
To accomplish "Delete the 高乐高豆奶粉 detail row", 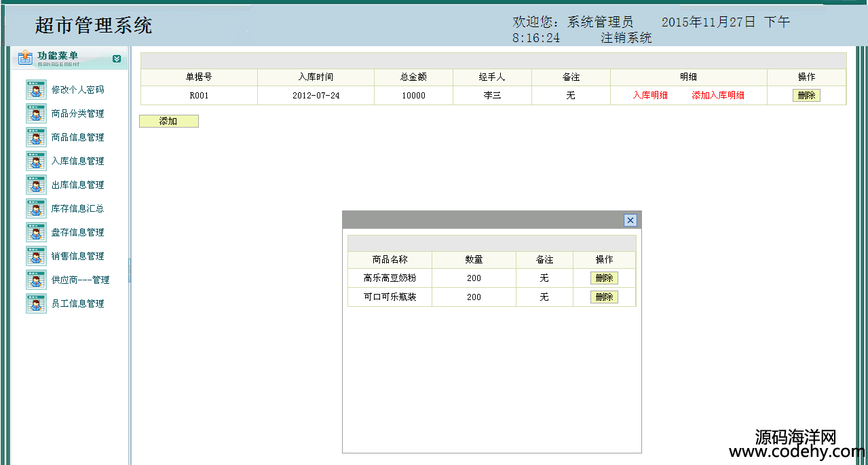I will pos(604,278).
